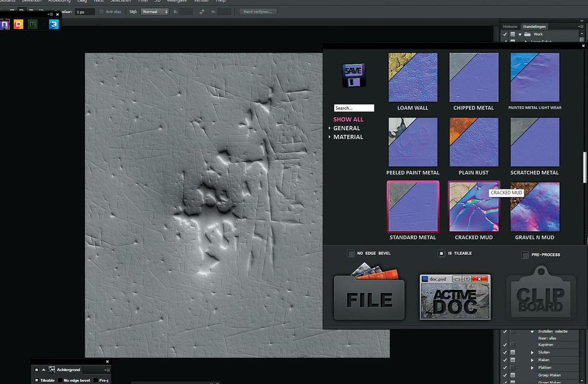The image size is (588, 384).
Task: Open the Achtergrond panel menu arrow
Action: click(x=107, y=370)
